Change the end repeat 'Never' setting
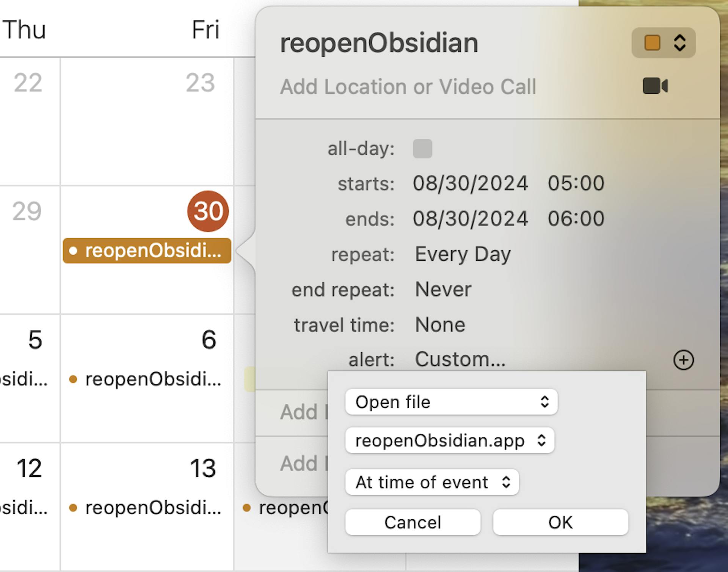The image size is (728, 572). 443,290
